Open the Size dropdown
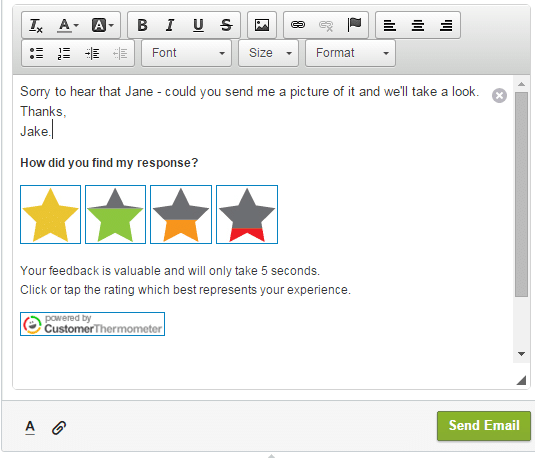Image resolution: width=535 pixels, height=458 pixels. coord(269,53)
